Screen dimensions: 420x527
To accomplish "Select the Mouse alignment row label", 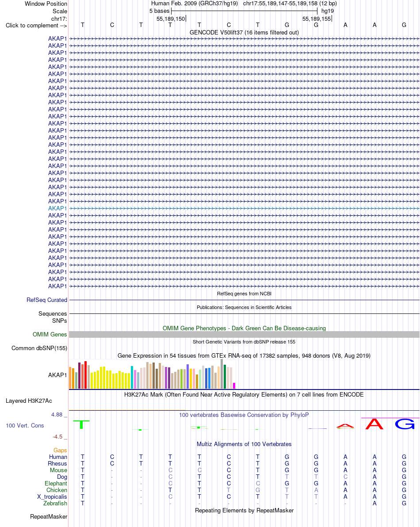I will pos(58,470).
